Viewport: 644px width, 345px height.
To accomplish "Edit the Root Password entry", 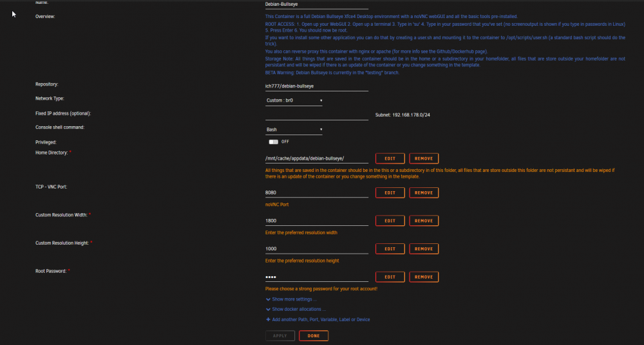I will click(390, 277).
